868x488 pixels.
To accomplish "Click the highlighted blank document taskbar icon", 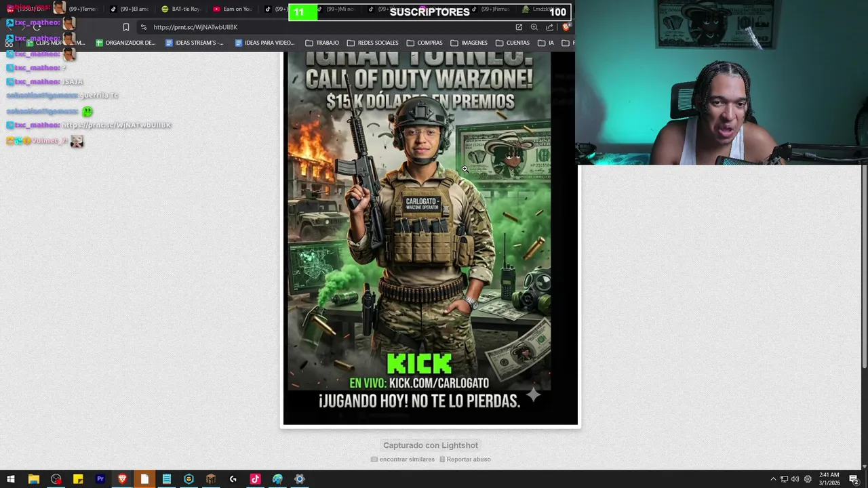I will 144,479.
